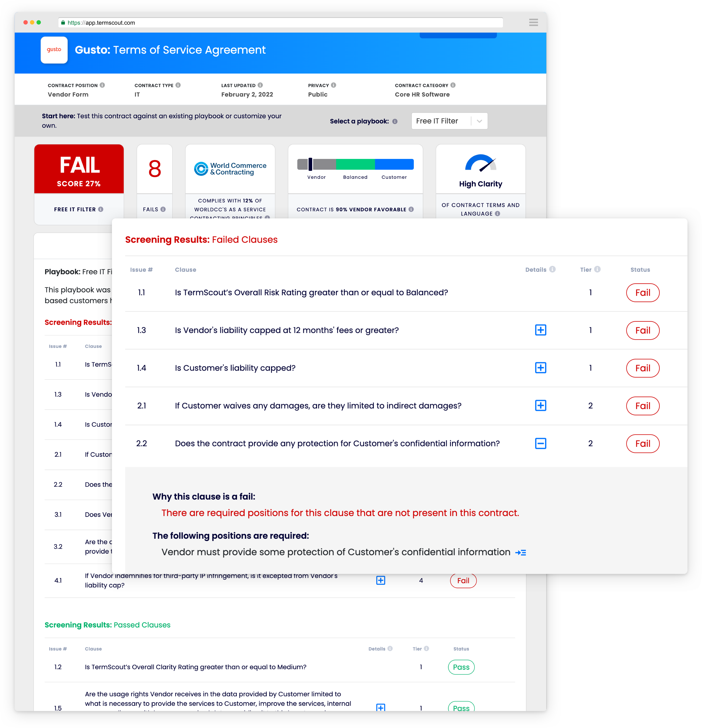Screen dimensions: 706x728
Task: Click clause 'Is TermScout's Overall Clarity Rating' row
Action: pyautogui.click(x=280, y=667)
